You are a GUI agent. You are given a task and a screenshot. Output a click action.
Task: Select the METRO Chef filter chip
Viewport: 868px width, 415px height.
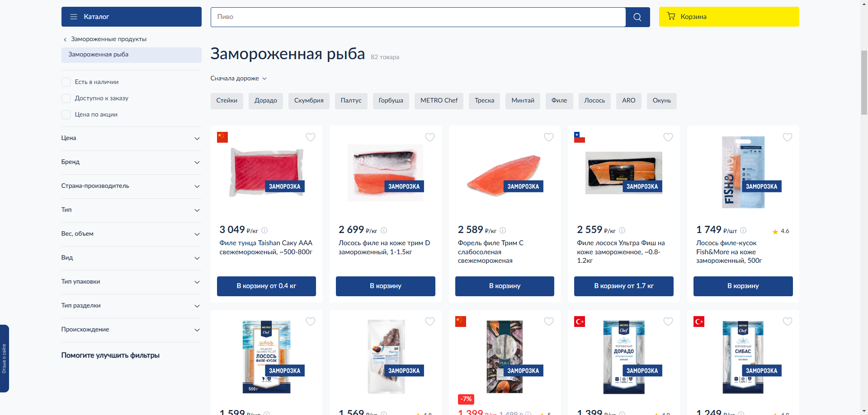coord(439,101)
